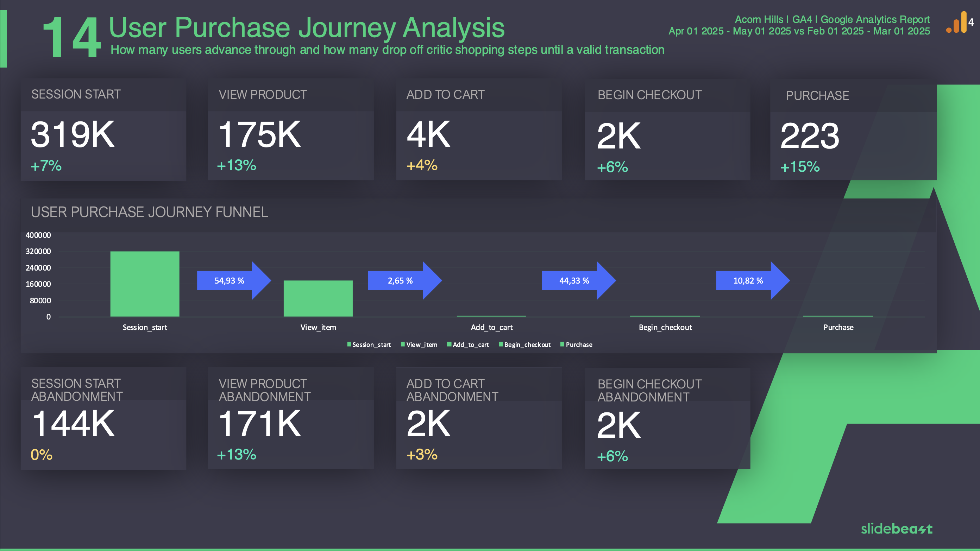Click the 175K view product value
Viewport: 980px width, 551px height.
pyautogui.click(x=259, y=134)
